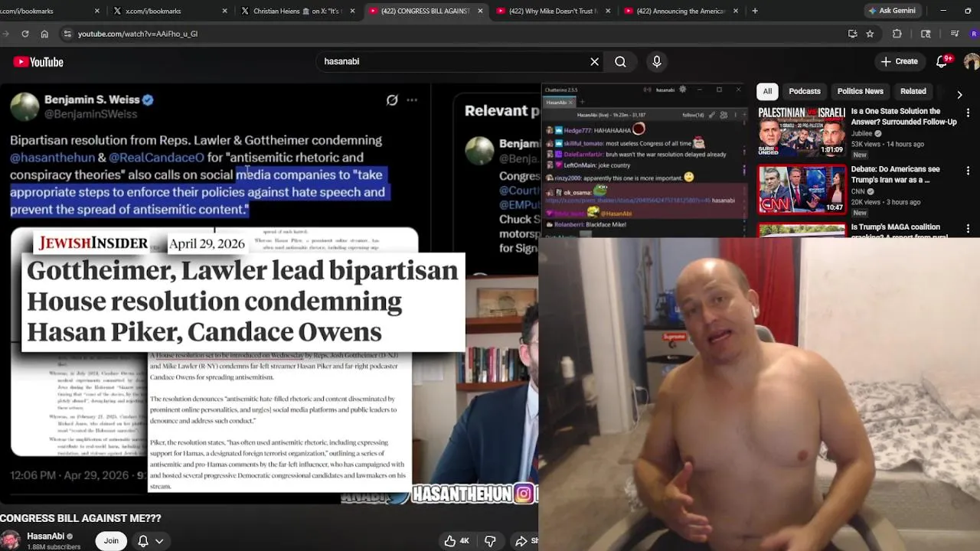980x551 pixels.
Task: Open the HasanAbi channel name link
Action: [45, 536]
